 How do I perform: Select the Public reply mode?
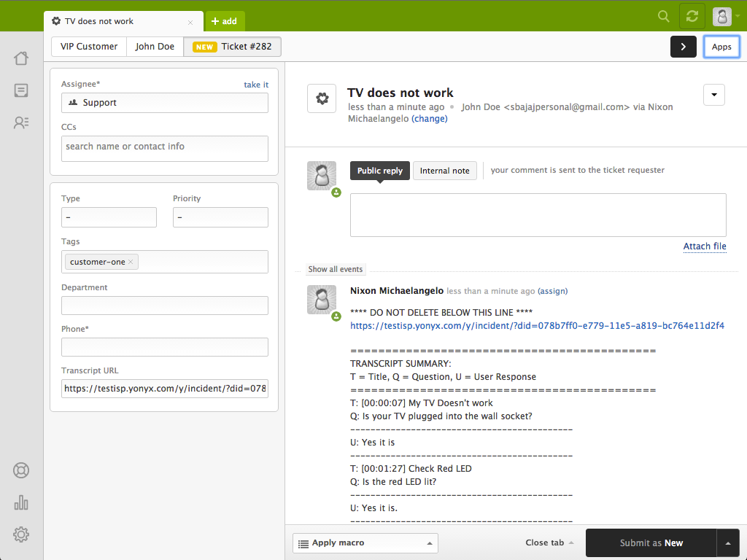pos(379,171)
